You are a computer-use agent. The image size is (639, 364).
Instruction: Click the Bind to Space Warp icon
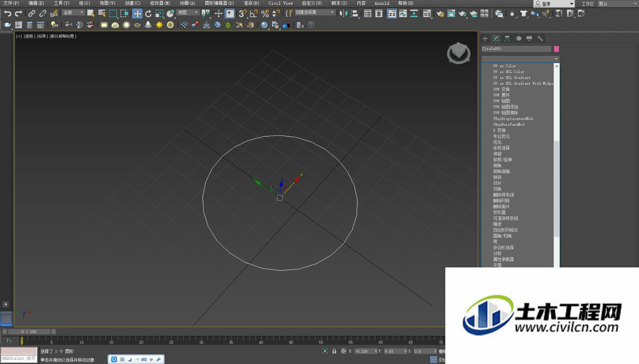[54, 14]
